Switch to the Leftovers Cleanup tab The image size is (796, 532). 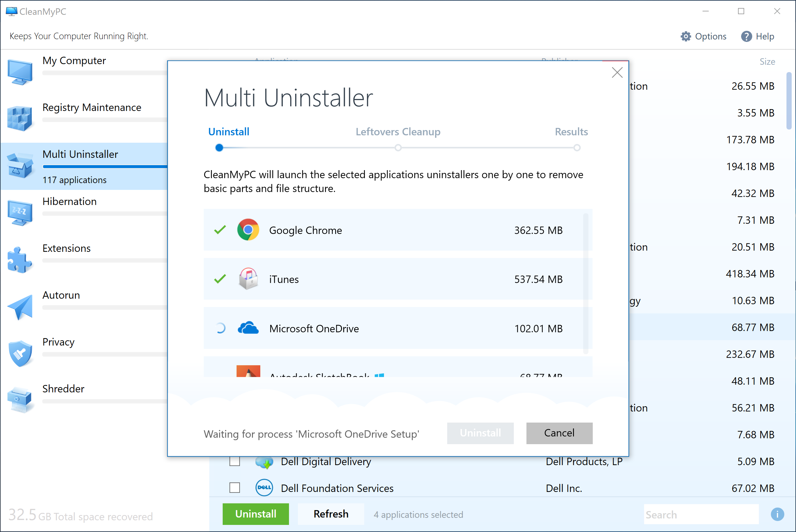[x=397, y=132]
